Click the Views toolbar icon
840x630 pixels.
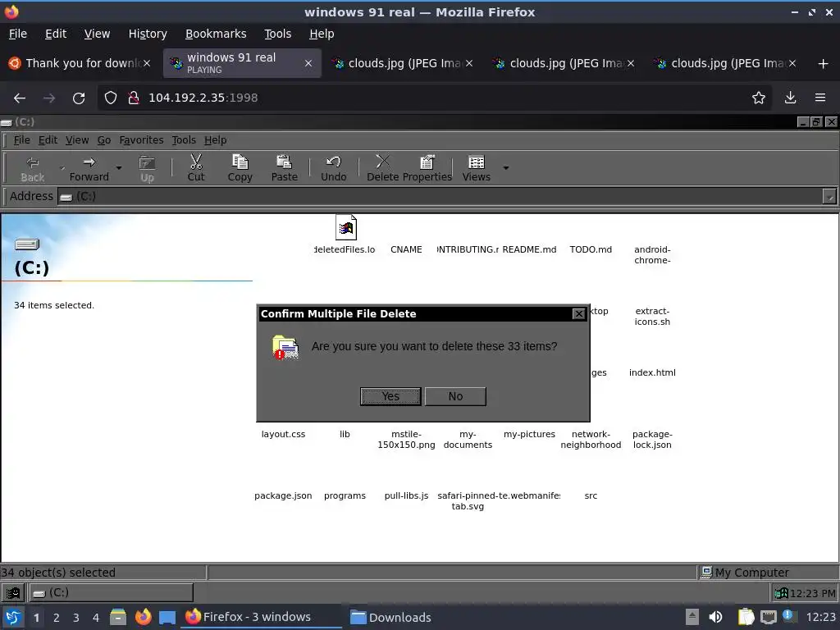pyautogui.click(x=477, y=162)
